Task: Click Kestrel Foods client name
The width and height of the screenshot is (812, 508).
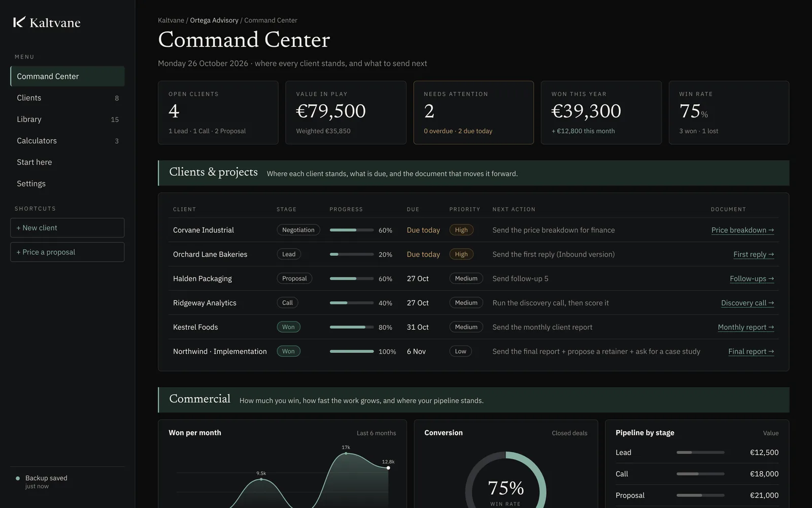Action: pos(195,327)
